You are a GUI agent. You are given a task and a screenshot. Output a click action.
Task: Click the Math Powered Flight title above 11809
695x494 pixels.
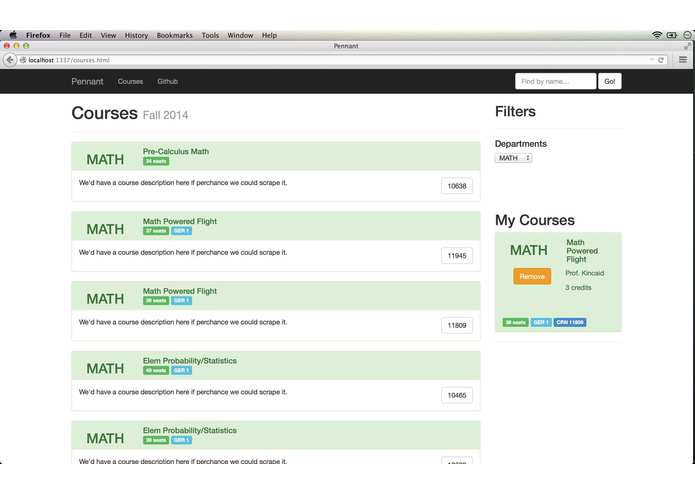pos(180,291)
